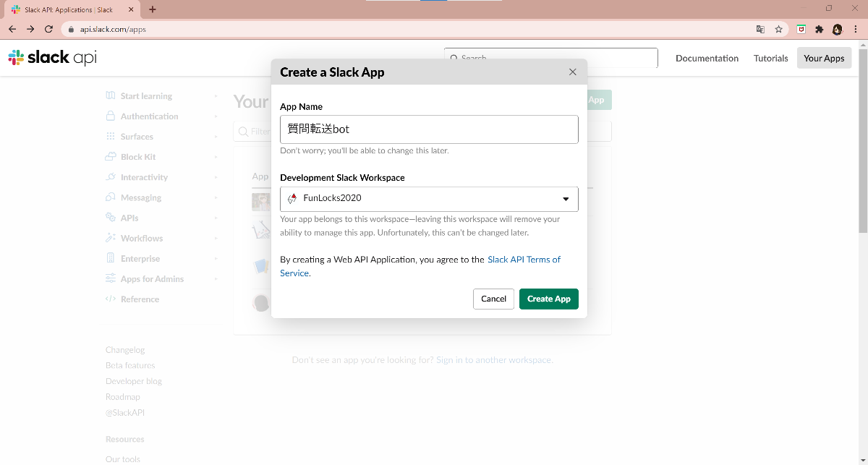
Task: Open the Beta features link
Action: pos(130,365)
